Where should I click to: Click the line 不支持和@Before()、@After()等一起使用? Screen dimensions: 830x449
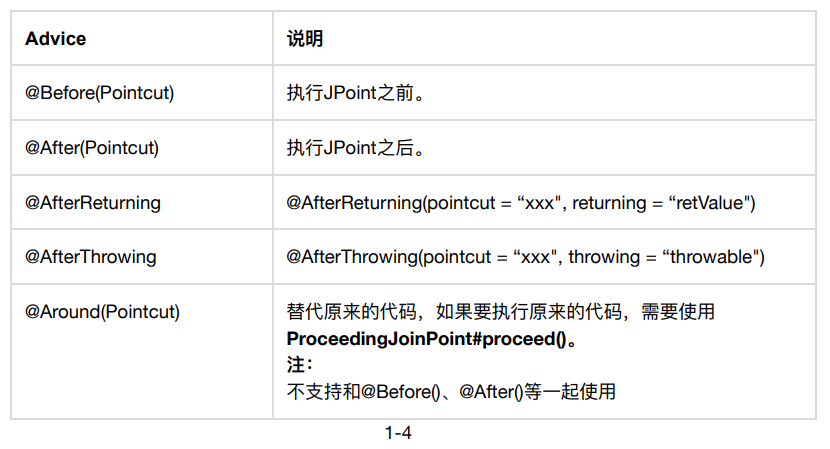(451, 391)
